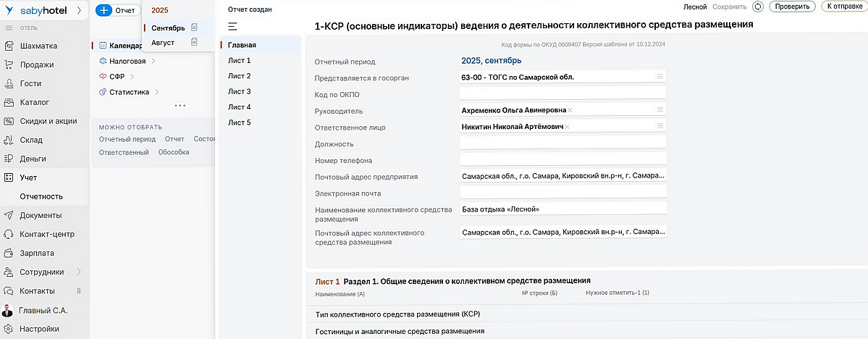This screenshot has width=868, height=339.
Task: Click the К отправке button
Action: pyautogui.click(x=843, y=7)
